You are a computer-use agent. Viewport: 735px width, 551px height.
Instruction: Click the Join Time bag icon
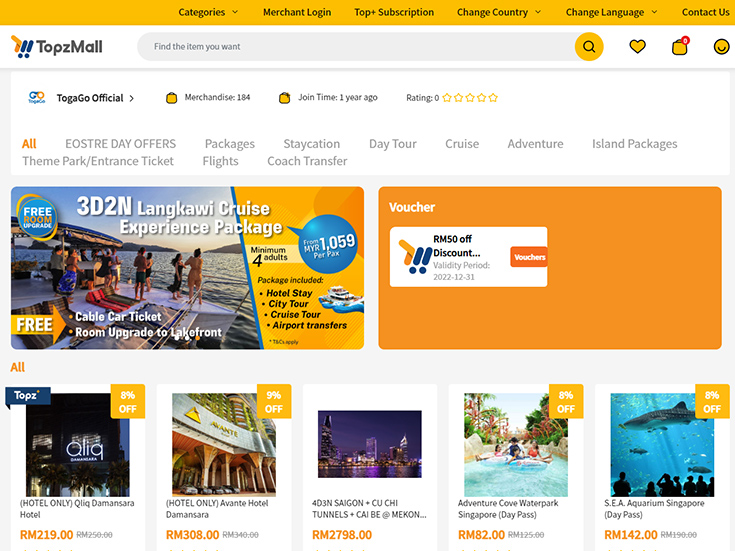click(x=285, y=98)
